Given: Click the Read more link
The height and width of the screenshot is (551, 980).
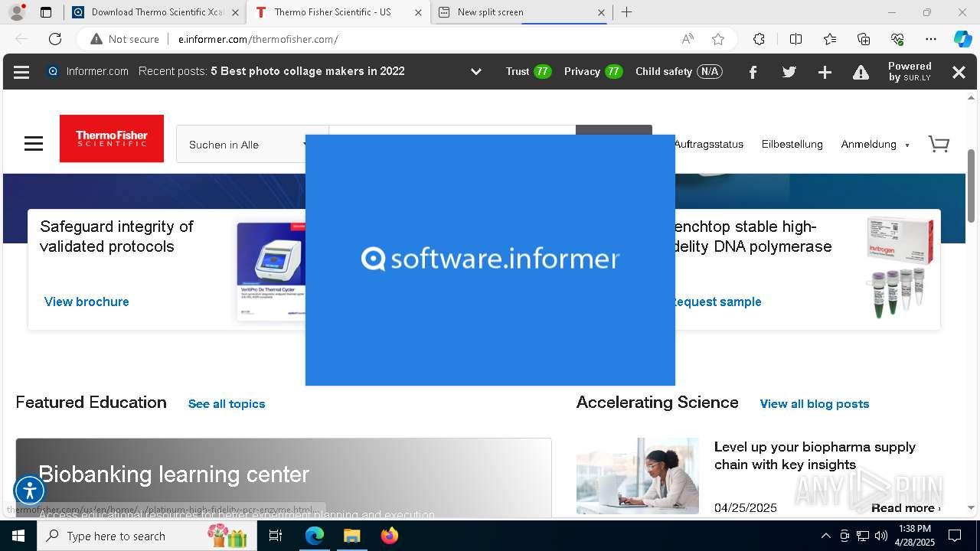Looking at the screenshot, I should coord(906,508).
